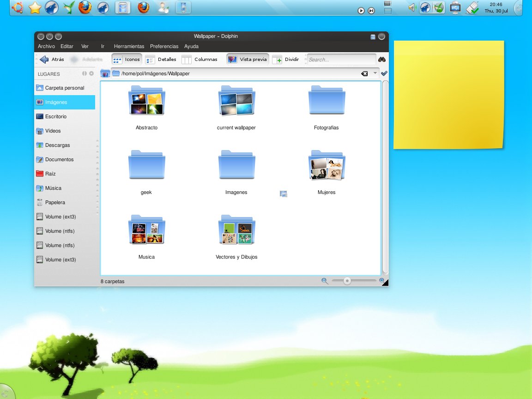532x399 pixels.
Task: Click the yellow sticky note widget
Action: pos(448,95)
